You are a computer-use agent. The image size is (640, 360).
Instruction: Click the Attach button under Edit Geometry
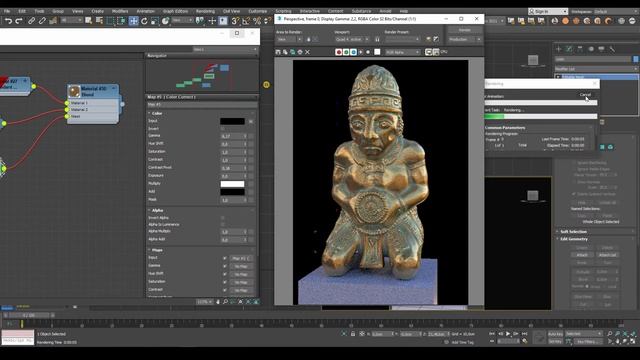(x=582, y=255)
